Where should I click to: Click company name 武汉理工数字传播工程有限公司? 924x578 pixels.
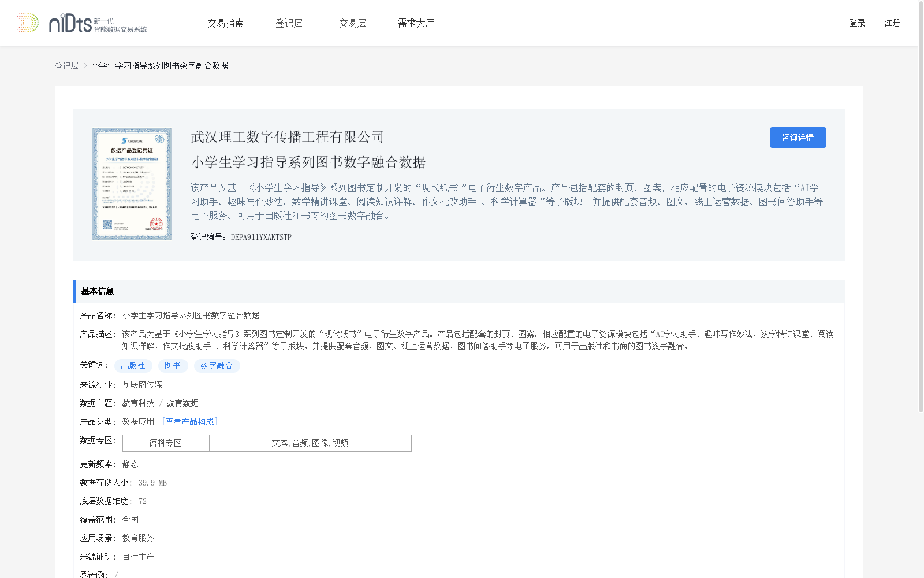288,137
